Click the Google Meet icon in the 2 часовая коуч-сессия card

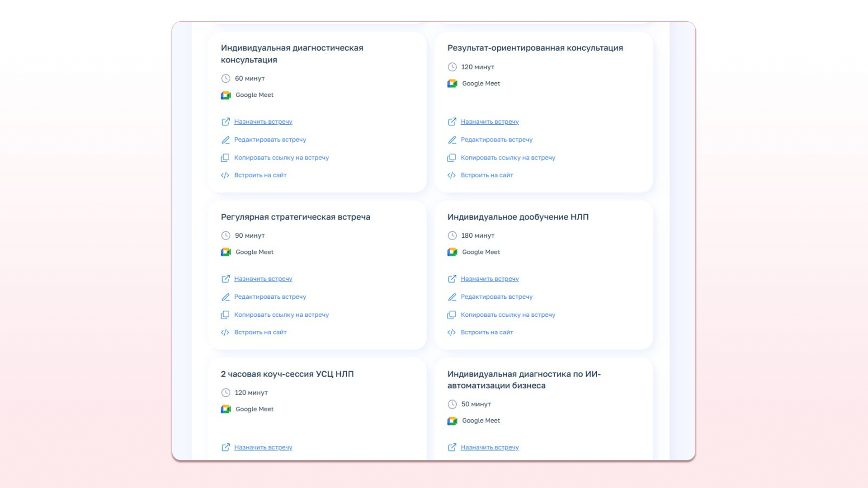pyautogui.click(x=226, y=409)
